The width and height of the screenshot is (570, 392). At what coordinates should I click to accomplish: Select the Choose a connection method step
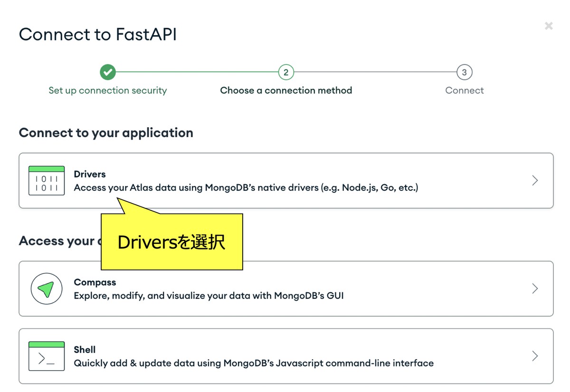[x=286, y=91]
